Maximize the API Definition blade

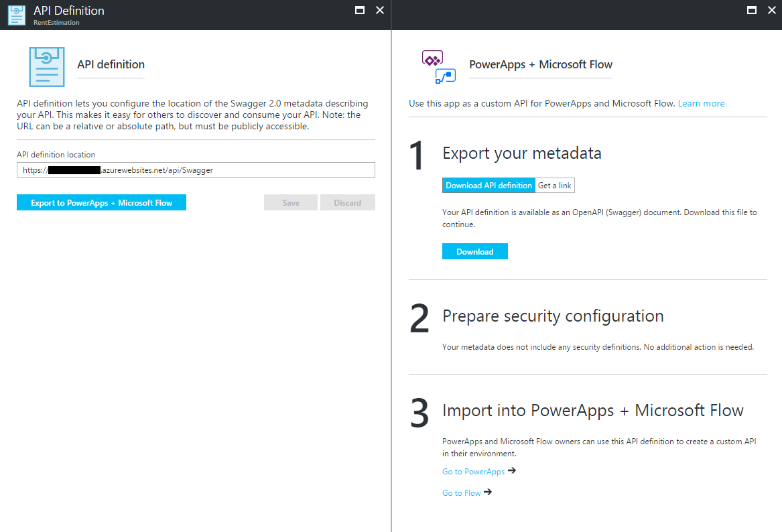359,10
